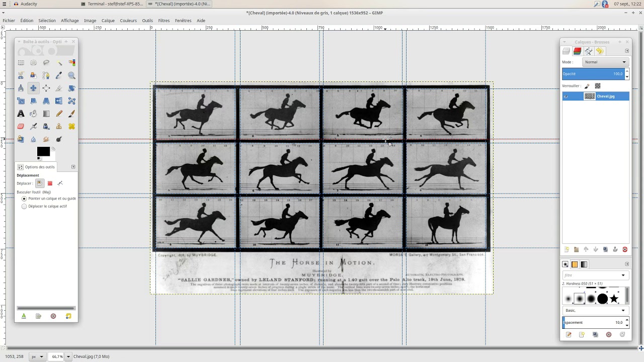Set move target to path mode

click(x=60, y=183)
